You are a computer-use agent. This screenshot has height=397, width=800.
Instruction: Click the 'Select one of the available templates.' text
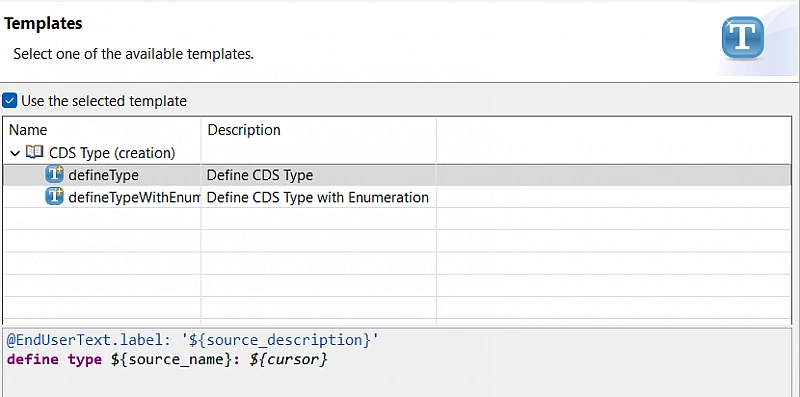(x=134, y=54)
